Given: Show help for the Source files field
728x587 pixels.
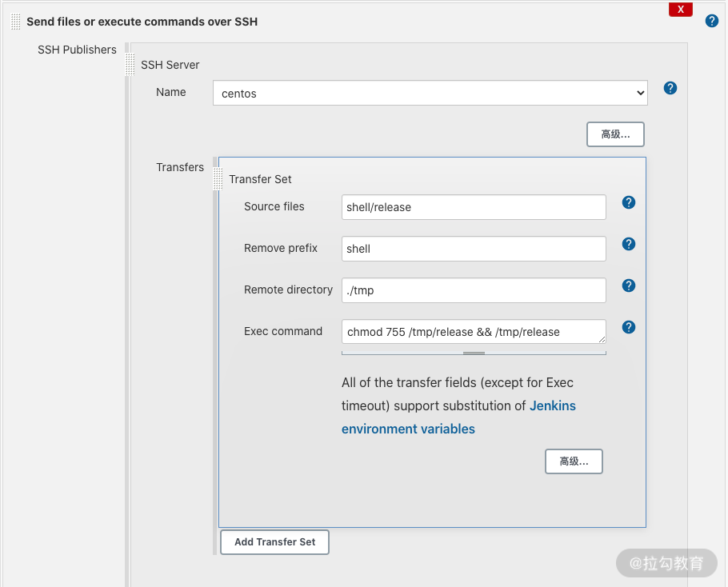Looking at the screenshot, I should 629,202.
